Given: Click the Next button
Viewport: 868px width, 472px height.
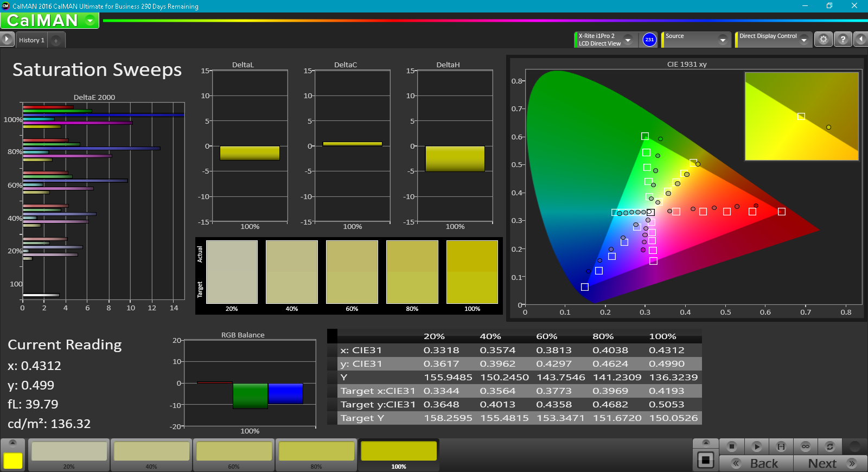Looking at the screenshot, I should pyautogui.click(x=830, y=463).
